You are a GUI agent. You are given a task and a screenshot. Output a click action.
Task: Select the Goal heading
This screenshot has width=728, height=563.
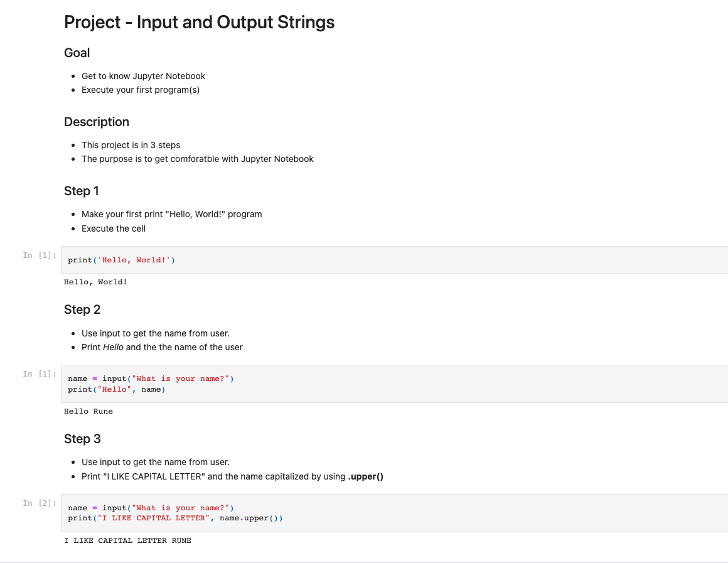(77, 53)
